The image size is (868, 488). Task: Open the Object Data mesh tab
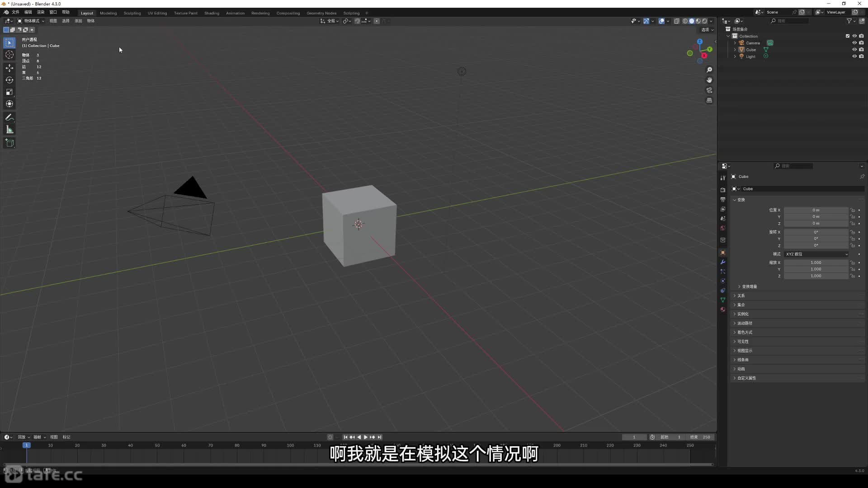tap(723, 300)
